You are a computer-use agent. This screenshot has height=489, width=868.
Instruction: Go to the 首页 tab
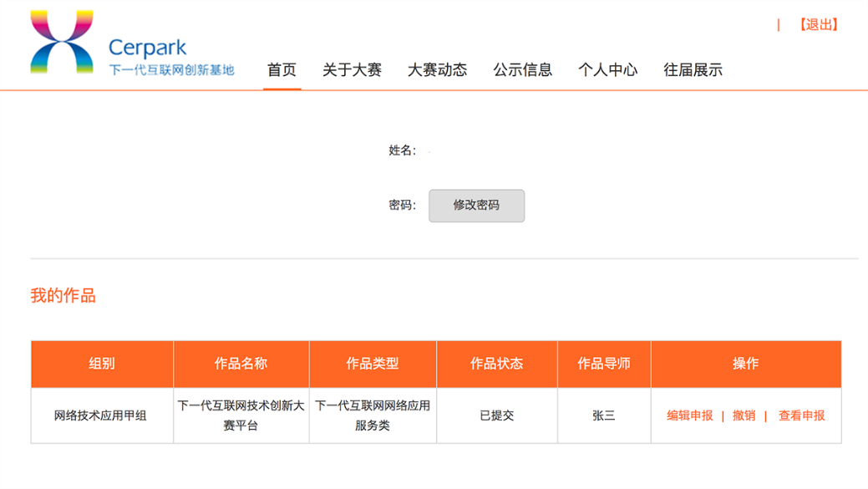click(282, 70)
